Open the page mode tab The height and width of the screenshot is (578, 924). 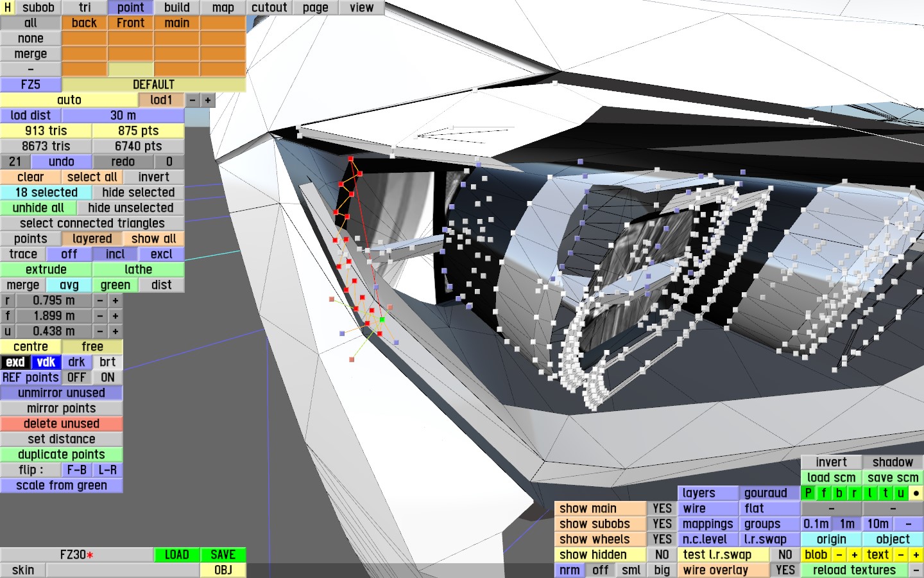[316, 8]
